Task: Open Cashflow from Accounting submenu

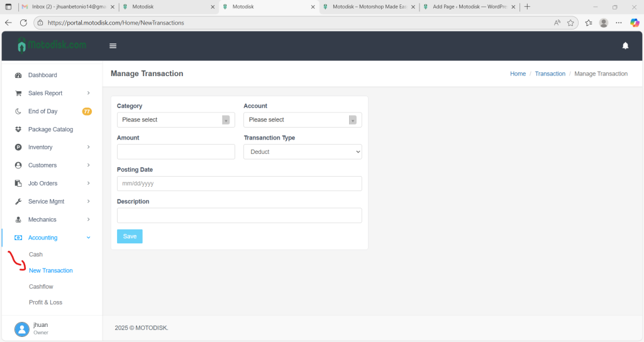Action: tap(41, 287)
